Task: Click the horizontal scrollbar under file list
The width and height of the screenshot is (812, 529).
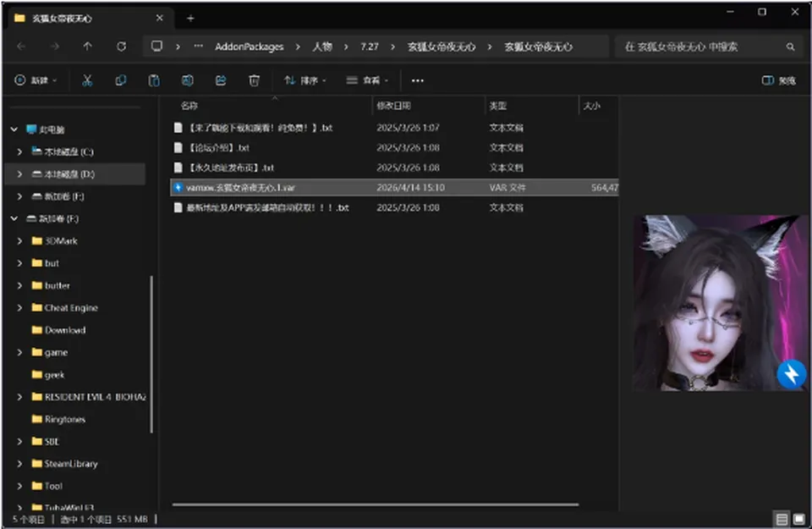Action: (x=376, y=504)
